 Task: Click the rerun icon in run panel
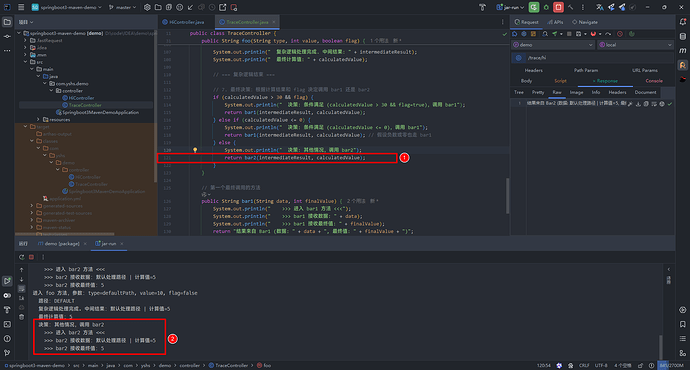click(22, 257)
